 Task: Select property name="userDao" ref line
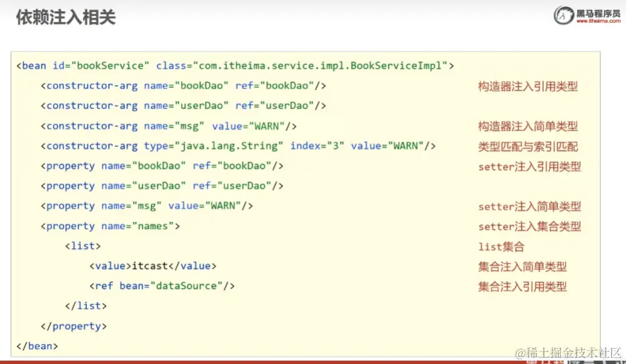[x=162, y=186]
